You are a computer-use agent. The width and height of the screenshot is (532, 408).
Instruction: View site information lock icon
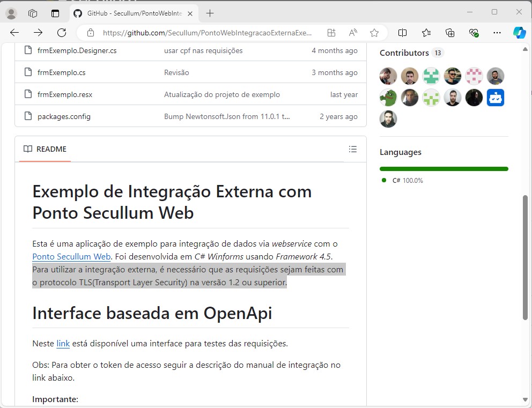91,33
